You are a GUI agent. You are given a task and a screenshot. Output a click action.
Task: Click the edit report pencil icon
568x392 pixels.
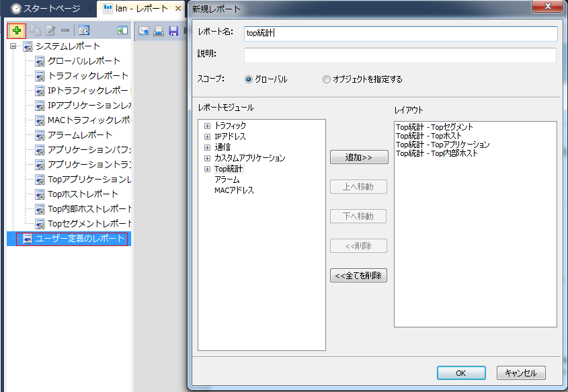pyautogui.click(x=50, y=30)
